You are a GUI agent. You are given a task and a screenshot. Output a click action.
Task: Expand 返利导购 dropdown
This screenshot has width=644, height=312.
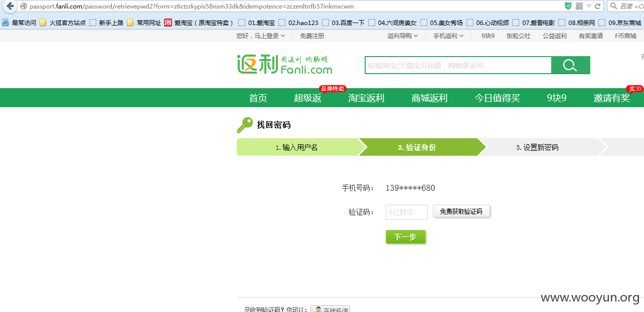403,36
